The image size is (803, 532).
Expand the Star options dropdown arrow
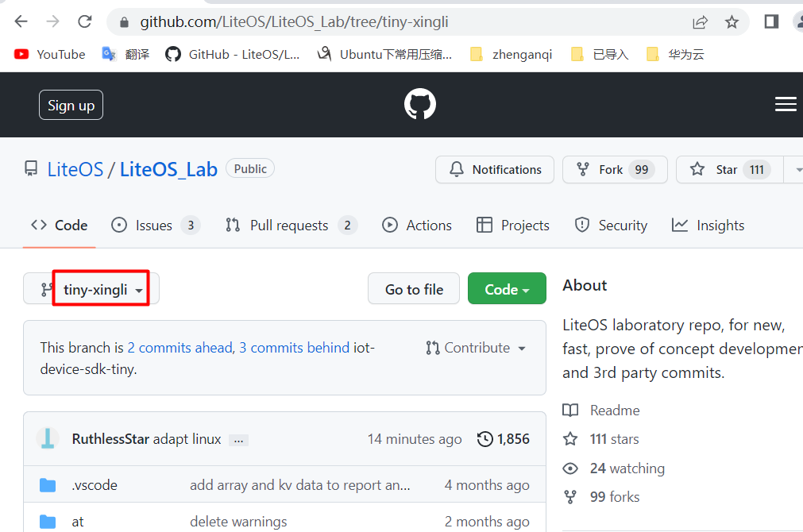[795, 169]
